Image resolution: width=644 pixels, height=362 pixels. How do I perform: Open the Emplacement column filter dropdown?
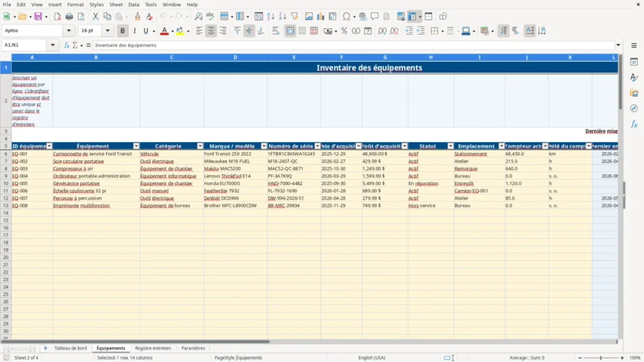pyautogui.click(x=501, y=146)
